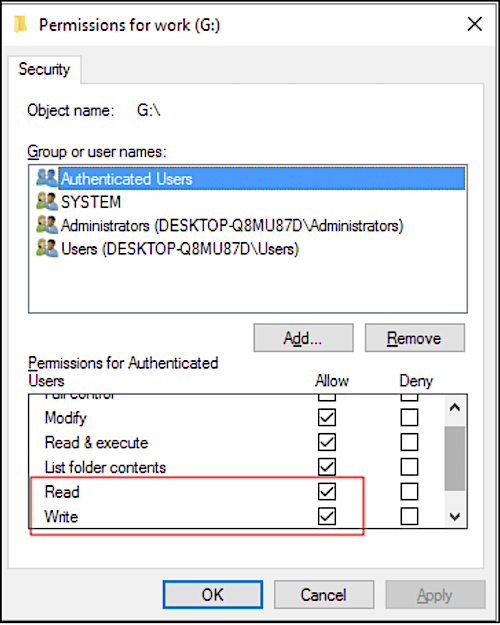Click the Object name value G:\
500x625 pixels.
point(148,110)
